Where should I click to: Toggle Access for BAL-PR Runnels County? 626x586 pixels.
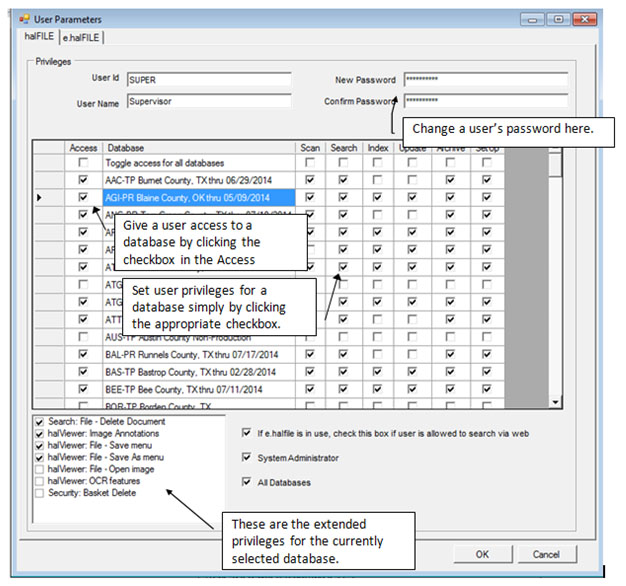click(x=84, y=353)
